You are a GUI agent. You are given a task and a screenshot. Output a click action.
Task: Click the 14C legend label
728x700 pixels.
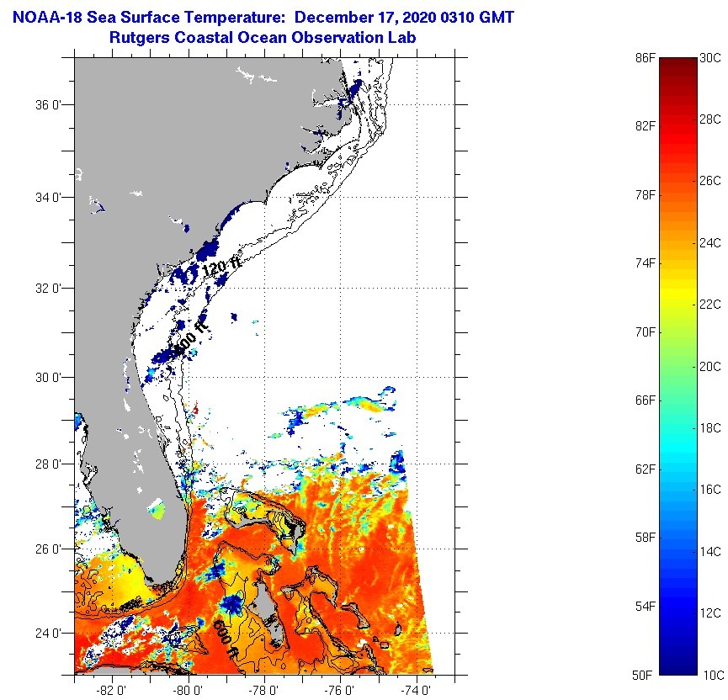tap(710, 551)
